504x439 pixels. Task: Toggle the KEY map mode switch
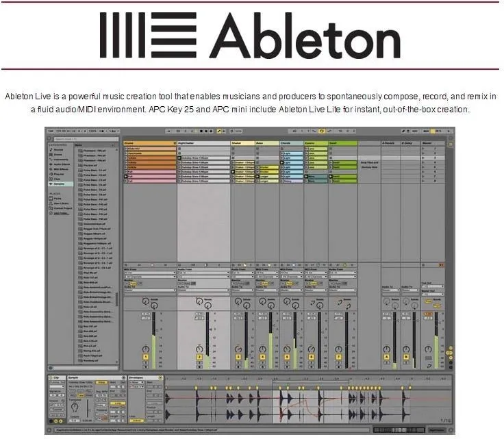[415, 131]
